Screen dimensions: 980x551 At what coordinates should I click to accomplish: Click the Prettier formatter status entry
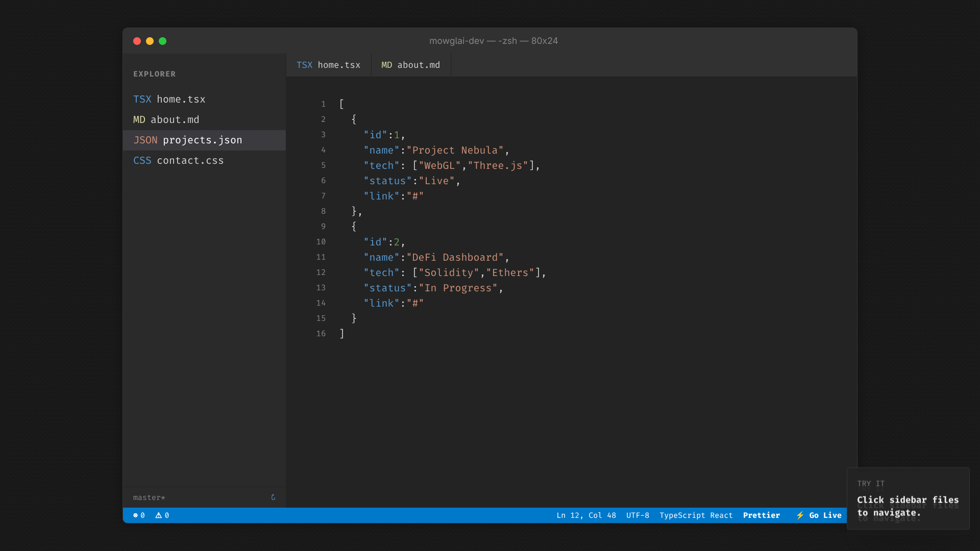762,515
